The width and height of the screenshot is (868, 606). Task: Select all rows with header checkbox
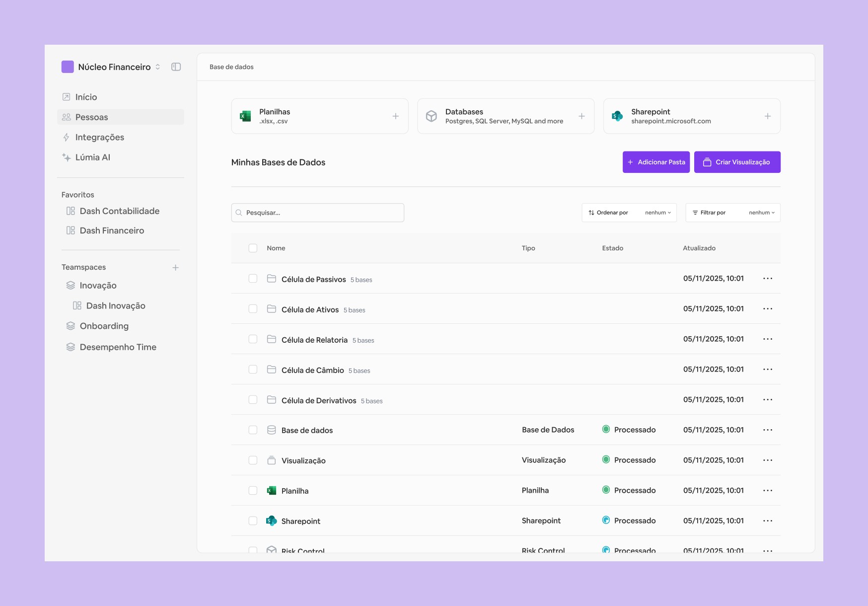click(253, 248)
